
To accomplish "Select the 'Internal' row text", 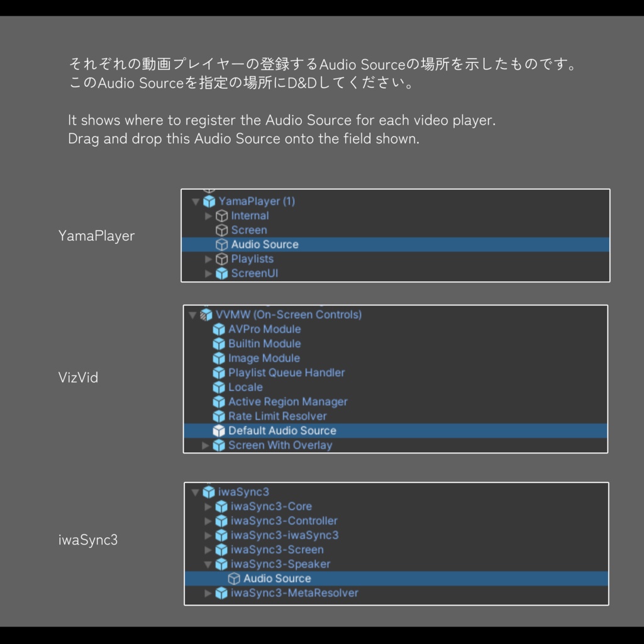I will pos(250,216).
